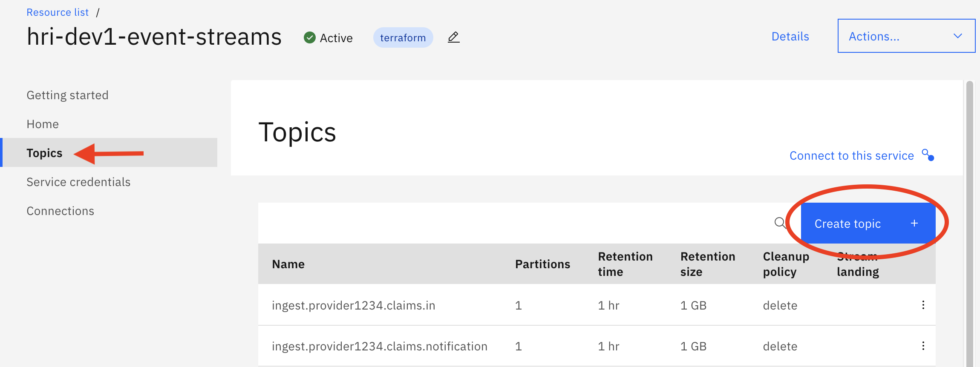The image size is (980, 367).
Task: Navigate back to Resource list
Action: pyautogui.click(x=58, y=12)
